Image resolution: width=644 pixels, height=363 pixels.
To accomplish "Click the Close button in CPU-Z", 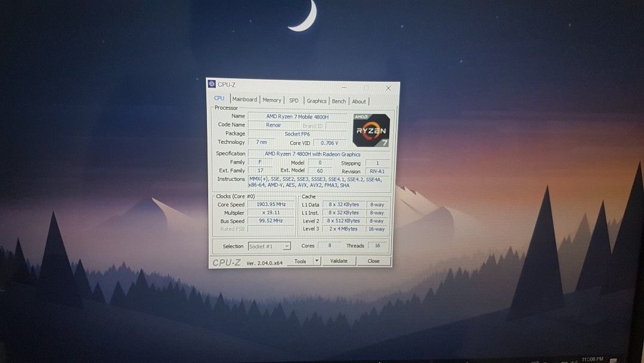I will coord(374,261).
